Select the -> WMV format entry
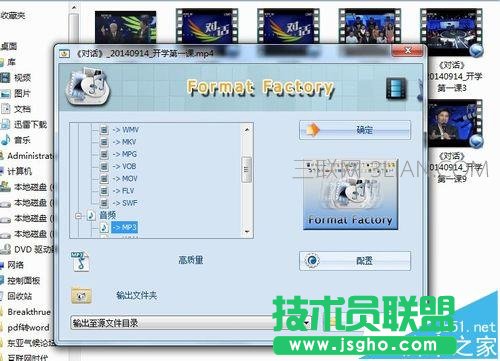 (126, 130)
